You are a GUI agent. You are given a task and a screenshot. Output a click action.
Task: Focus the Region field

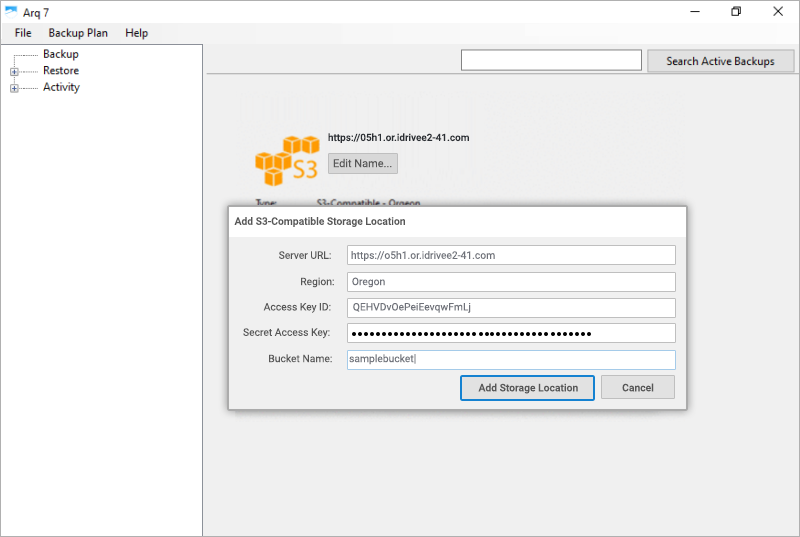tap(511, 282)
